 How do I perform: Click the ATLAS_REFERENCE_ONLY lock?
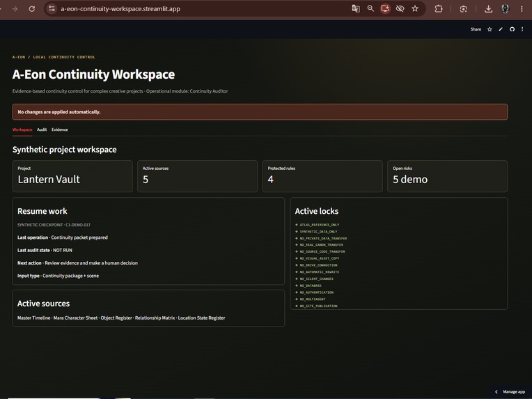319,225
